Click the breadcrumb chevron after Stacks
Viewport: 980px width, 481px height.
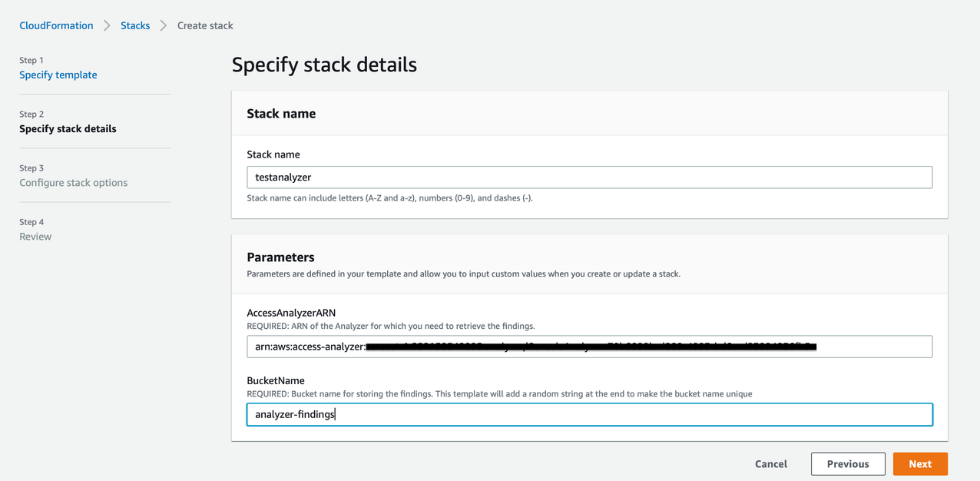162,25
